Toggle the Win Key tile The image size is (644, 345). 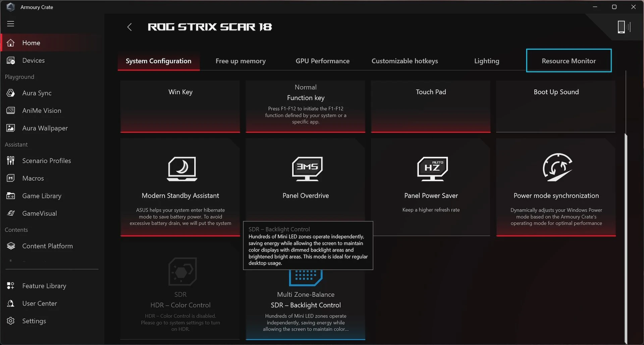click(180, 107)
